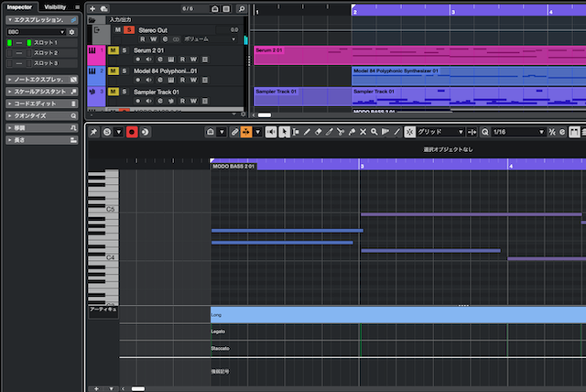Switch to the Visibility tab
Screen dimensions: 586x392
click(x=55, y=6)
